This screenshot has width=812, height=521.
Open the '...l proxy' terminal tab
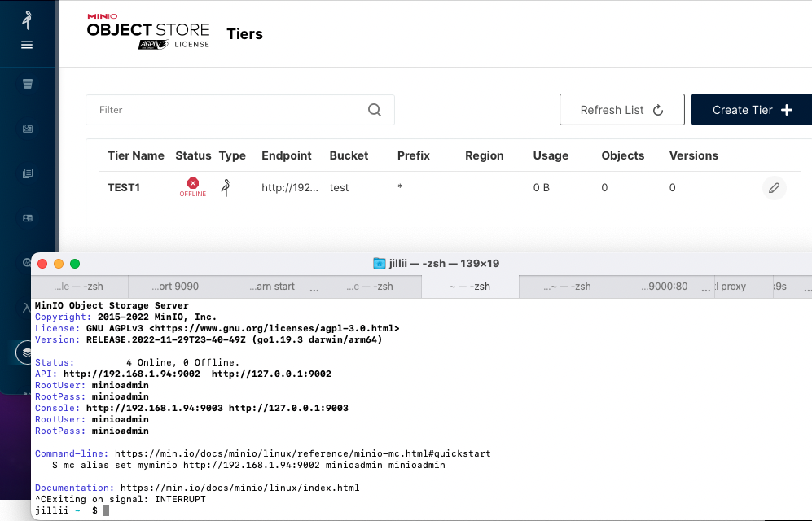click(731, 287)
